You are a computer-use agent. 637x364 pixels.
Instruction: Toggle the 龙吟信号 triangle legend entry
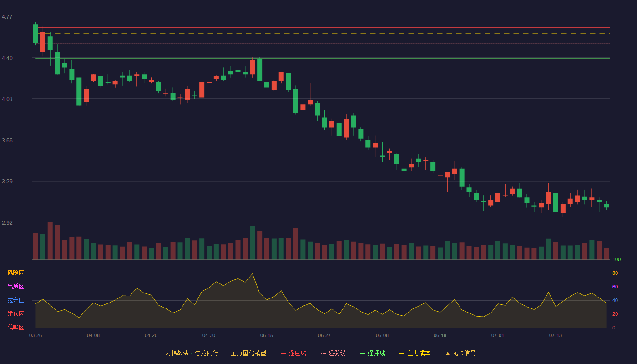coord(460,353)
